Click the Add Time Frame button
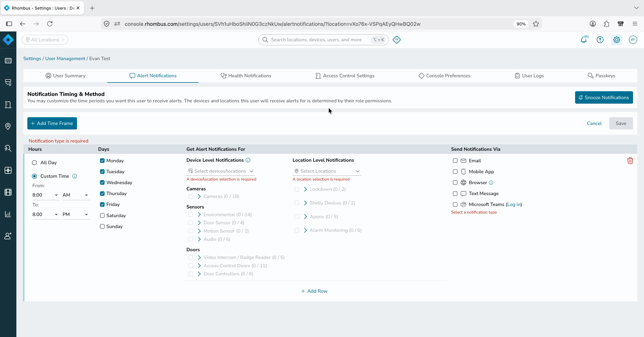Screen dimensions: 644x337 coord(52,123)
